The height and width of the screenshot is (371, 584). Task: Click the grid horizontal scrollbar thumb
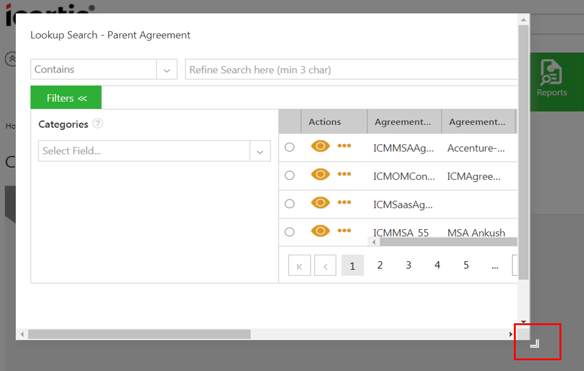pos(448,242)
